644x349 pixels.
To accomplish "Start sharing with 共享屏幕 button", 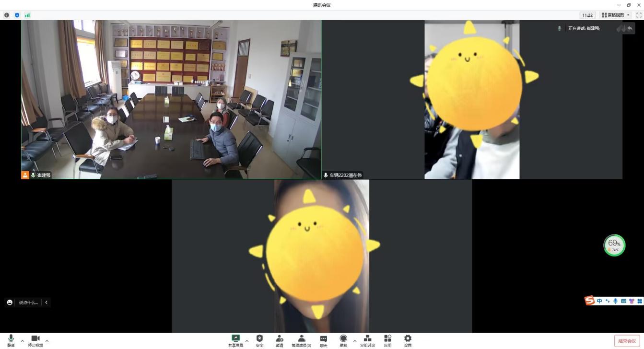I will pos(235,340).
